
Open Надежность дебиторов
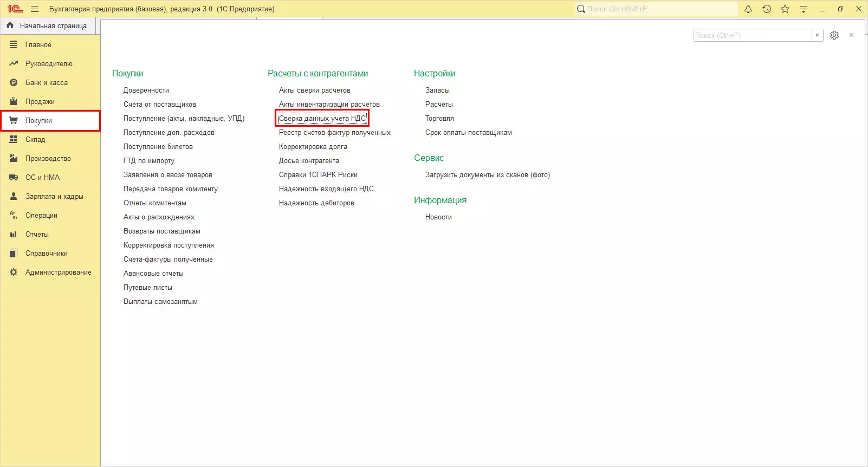[316, 203]
